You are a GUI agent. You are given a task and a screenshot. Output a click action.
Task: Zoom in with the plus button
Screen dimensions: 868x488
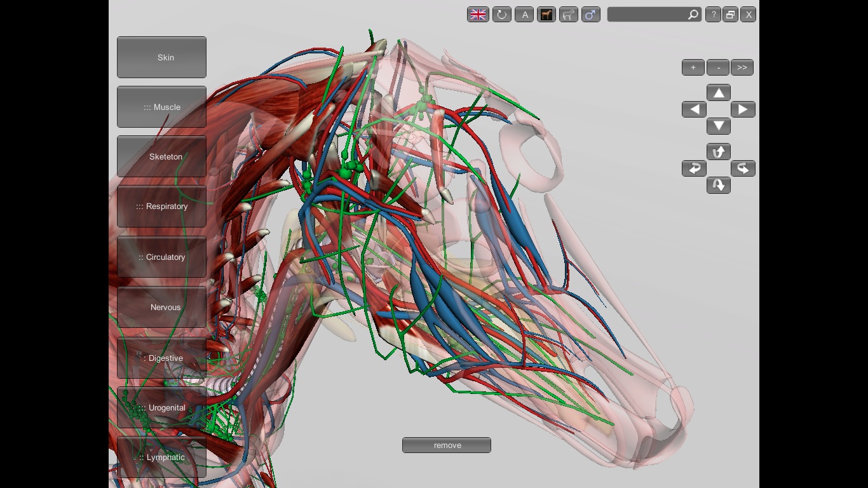(693, 67)
